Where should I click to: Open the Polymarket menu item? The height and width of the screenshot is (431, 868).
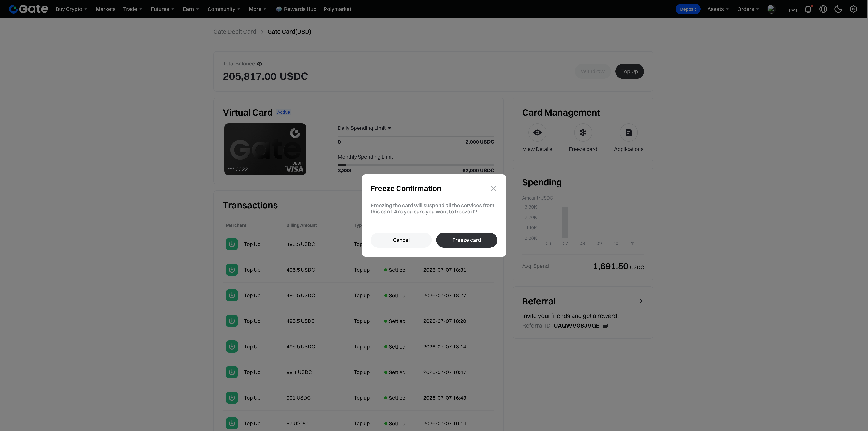337,9
